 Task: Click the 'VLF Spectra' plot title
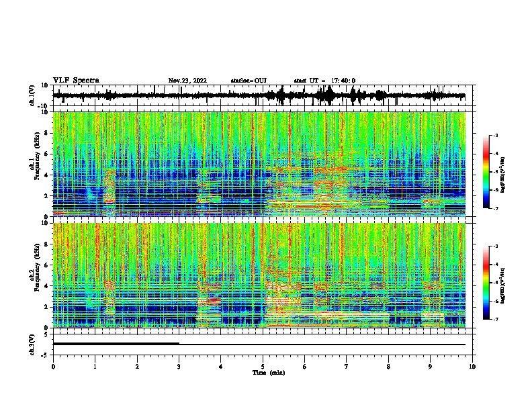76,81
